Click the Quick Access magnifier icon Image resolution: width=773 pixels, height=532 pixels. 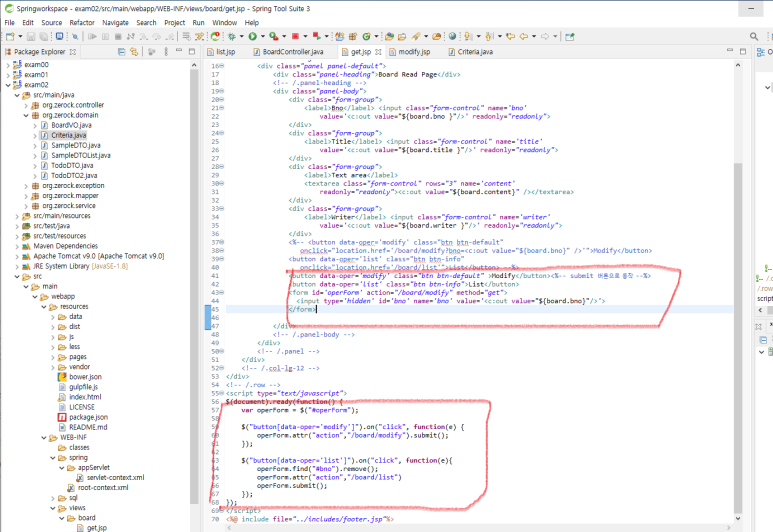[754, 36]
